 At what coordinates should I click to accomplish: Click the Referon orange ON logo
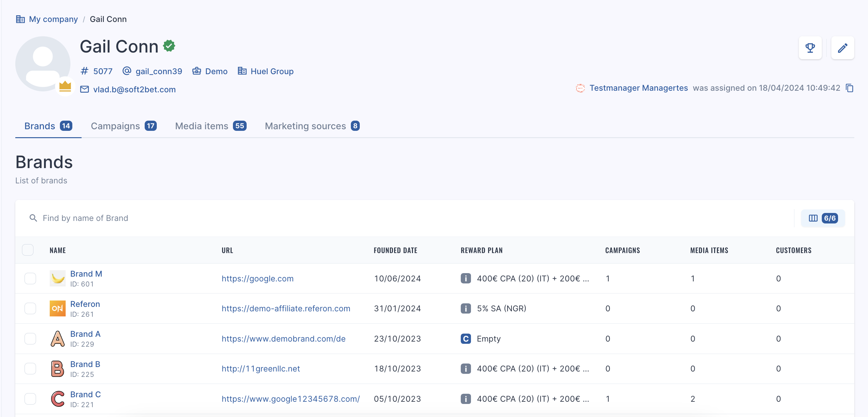[58, 308]
